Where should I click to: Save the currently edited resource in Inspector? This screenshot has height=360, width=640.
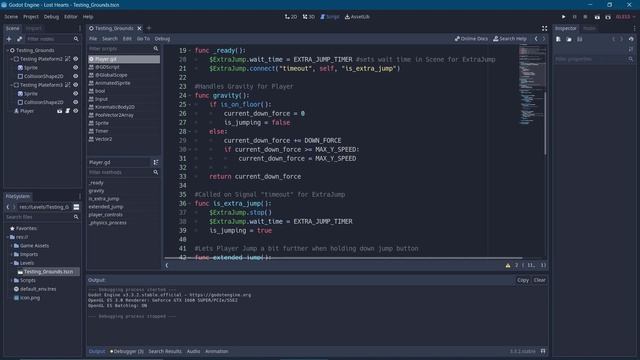[580, 39]
